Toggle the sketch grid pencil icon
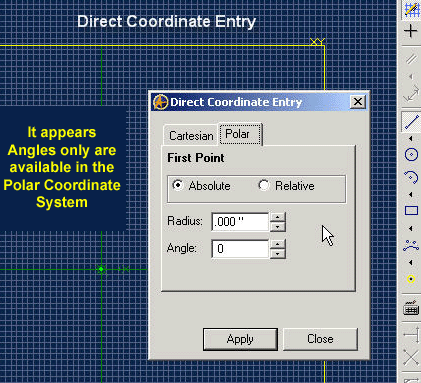The image size is (421, 383). [x=412, y=9]
